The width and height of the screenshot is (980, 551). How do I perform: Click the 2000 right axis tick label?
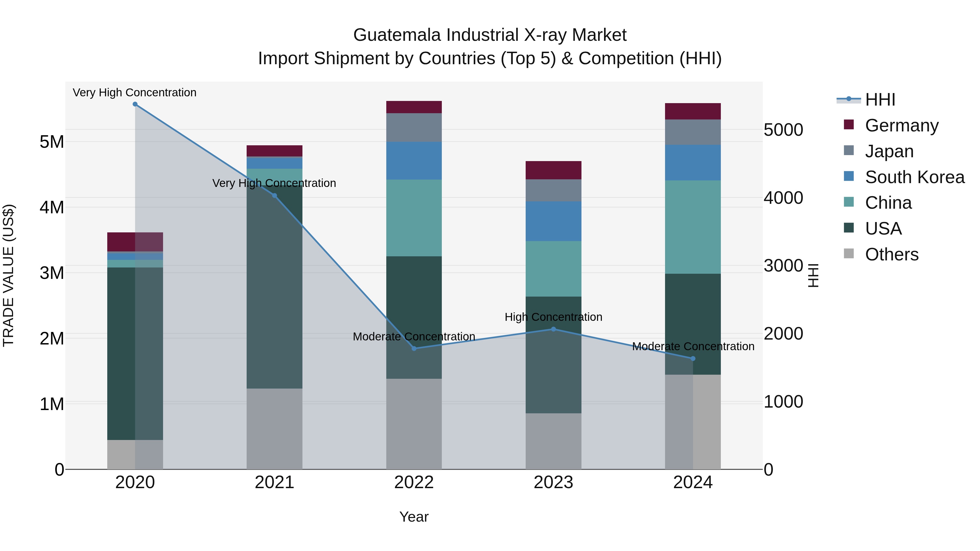[x=783, y=334]
